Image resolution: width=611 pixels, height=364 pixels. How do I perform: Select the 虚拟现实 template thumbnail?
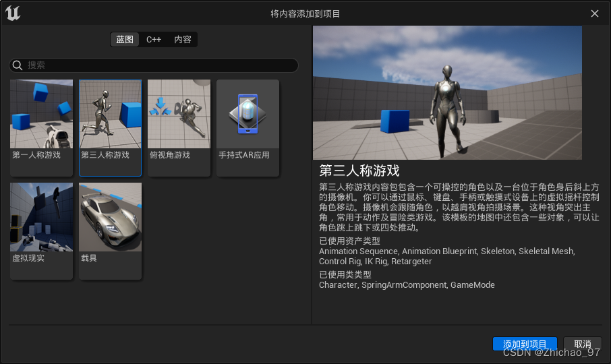point(41,217)
